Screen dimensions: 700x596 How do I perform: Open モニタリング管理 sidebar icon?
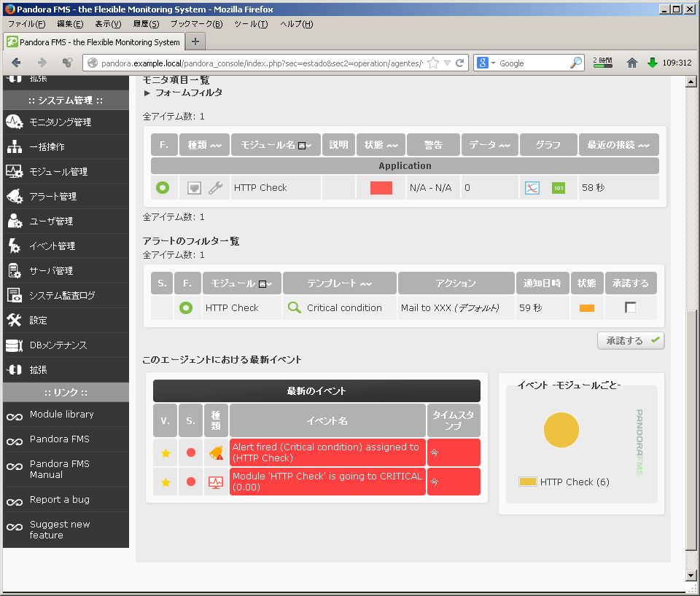point(15,122)
